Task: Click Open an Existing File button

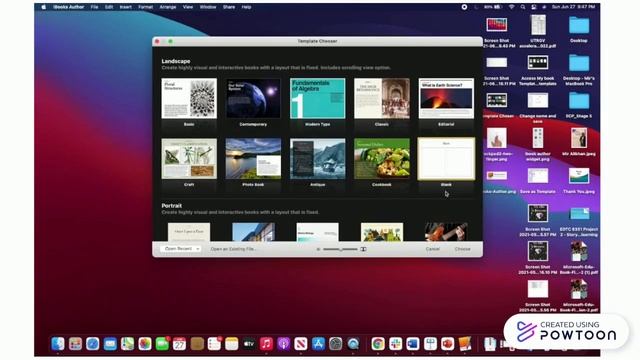Action: (x=233, y=249)
